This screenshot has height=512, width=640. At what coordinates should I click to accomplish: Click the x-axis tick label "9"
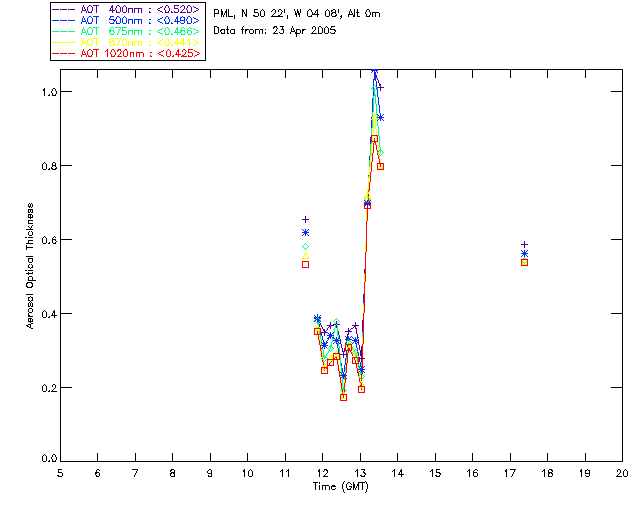point(210,473)
